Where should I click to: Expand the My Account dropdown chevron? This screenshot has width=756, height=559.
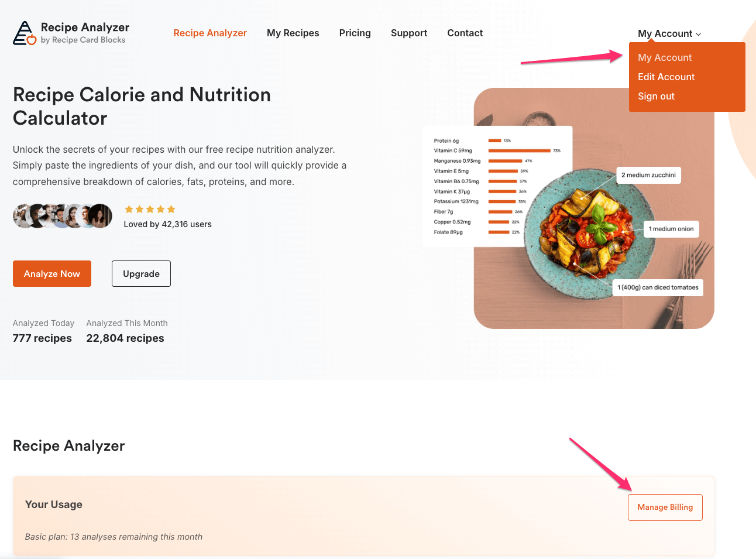click(x=698, y=34)
